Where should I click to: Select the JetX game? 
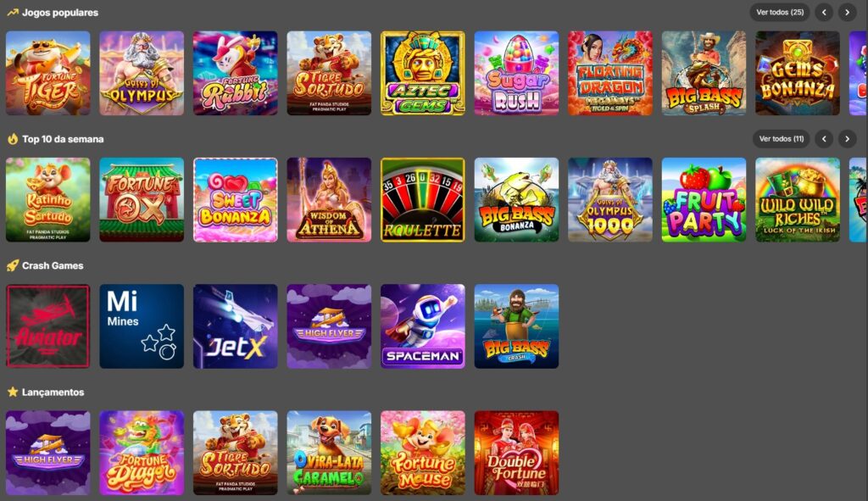[236, 326]
